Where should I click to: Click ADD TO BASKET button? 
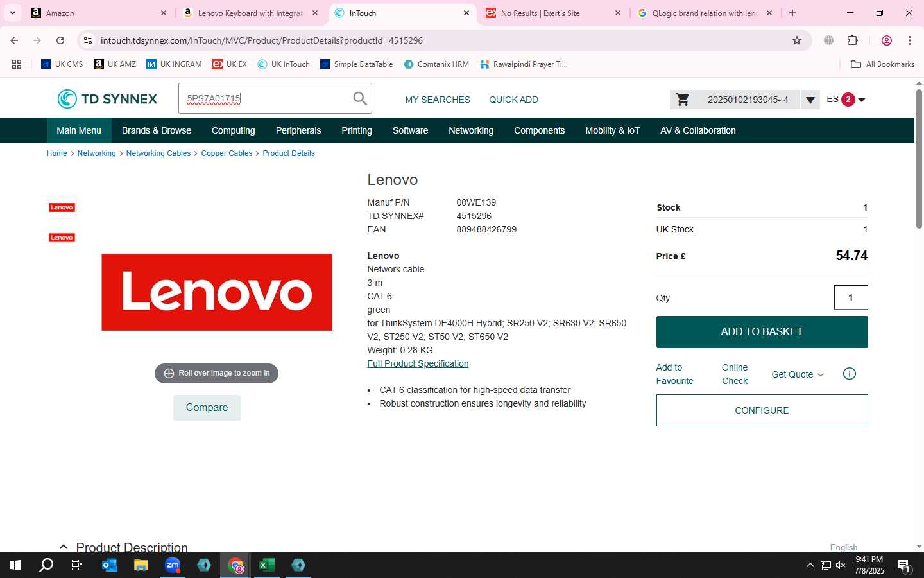coord(762,331)
